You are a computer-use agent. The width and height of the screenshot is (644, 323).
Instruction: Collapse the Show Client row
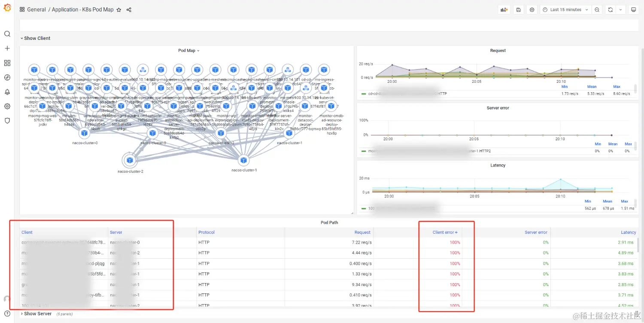35,38
